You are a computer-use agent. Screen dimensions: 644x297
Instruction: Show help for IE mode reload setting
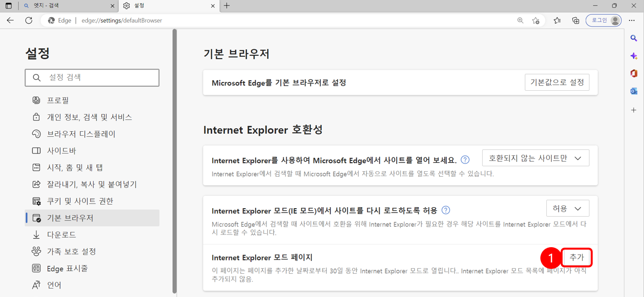click(x=446, y=210)
